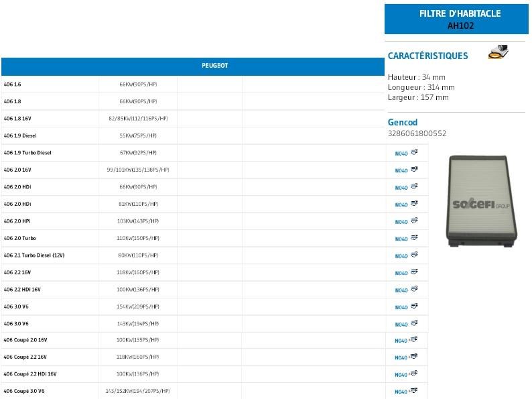
Task: Open N040 link in 406 Coupé 2.0 16V row
Action: point(401,341)
